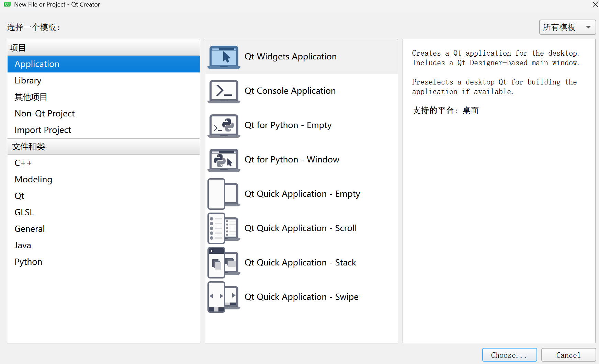The image size is (599, 364).
Task: Select the Library project category
Action: [104, 81]
